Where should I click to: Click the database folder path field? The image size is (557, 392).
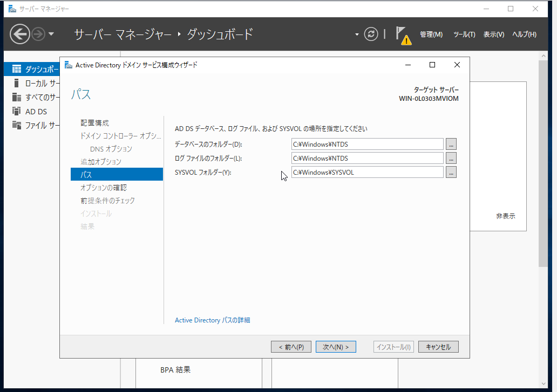pos(368,145)
